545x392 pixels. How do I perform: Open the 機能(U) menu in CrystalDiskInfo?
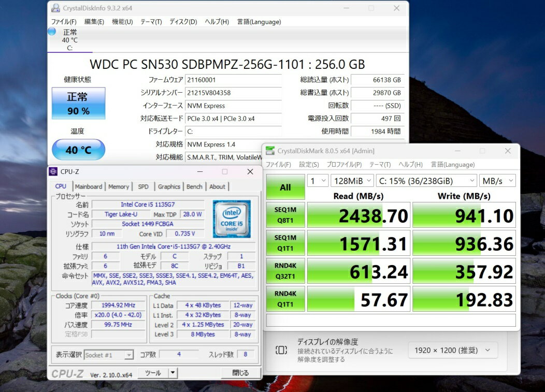[x=122, y=22]
